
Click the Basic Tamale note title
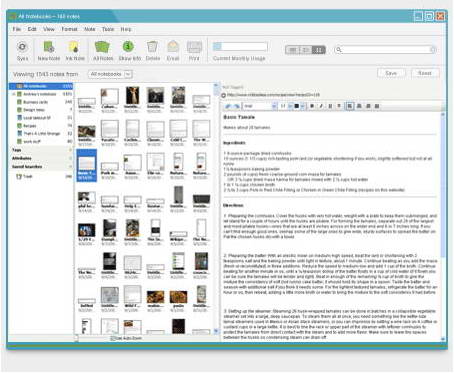[239, 117]
